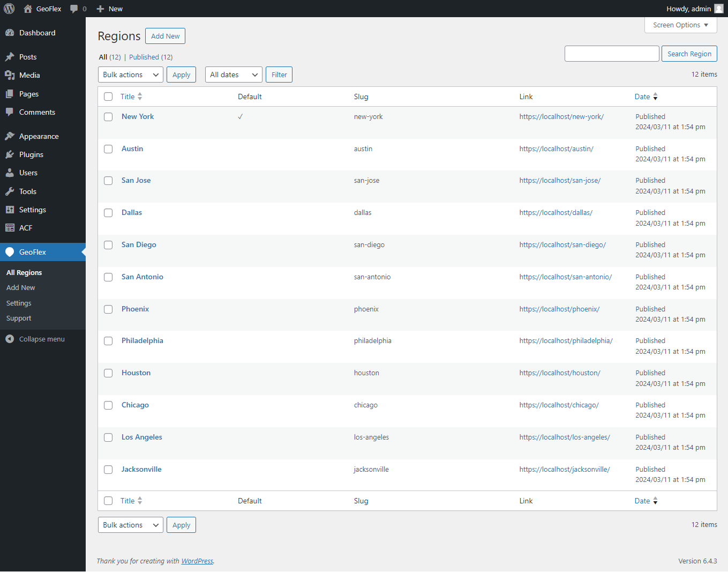
Task: Click the ACF icon in sidebar
Action: click(x=10, y=228)
